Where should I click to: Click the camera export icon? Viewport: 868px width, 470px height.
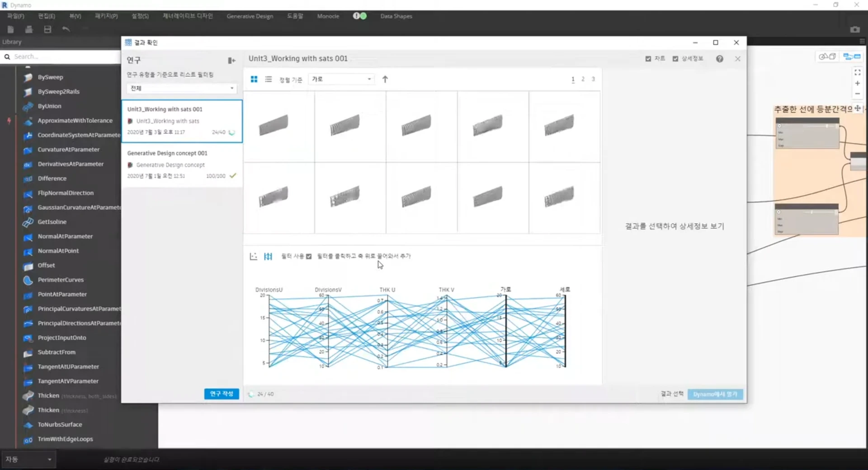[x=855, y=29]
